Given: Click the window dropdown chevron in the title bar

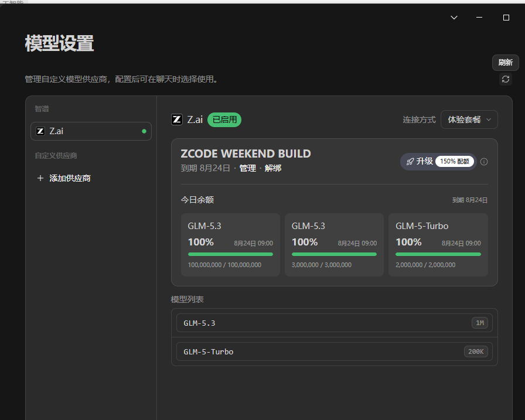Looking at the screenshot, I should pyautogui.click(x=454, y=18).
